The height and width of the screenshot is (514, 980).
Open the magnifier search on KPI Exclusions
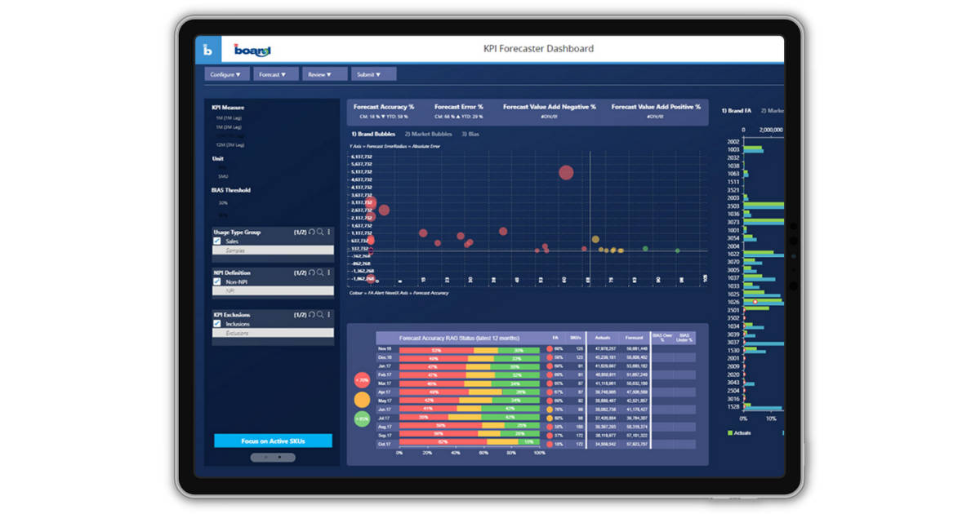[x=321, y=315]
